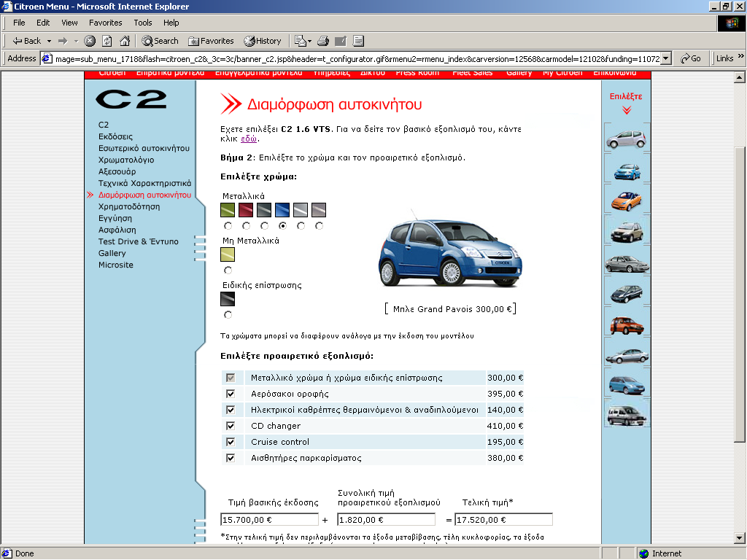The image size is (747, 560).
Task: Go back with the Back arrow button
Action: coord(27,41)
